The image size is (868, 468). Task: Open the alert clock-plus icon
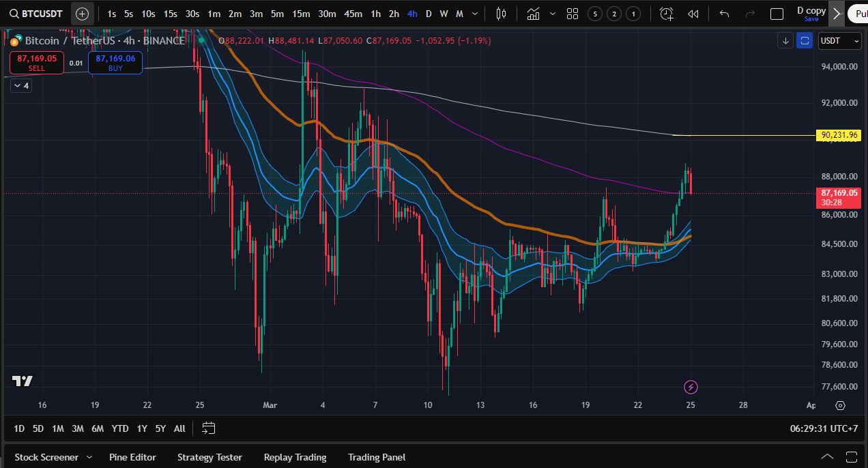tap(666, 13)
